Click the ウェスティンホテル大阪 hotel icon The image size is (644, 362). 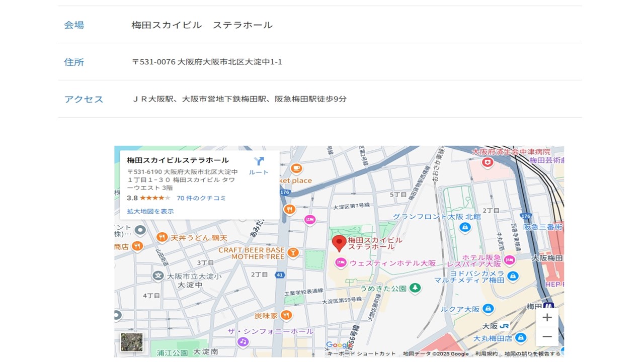(x=341, y=263)
